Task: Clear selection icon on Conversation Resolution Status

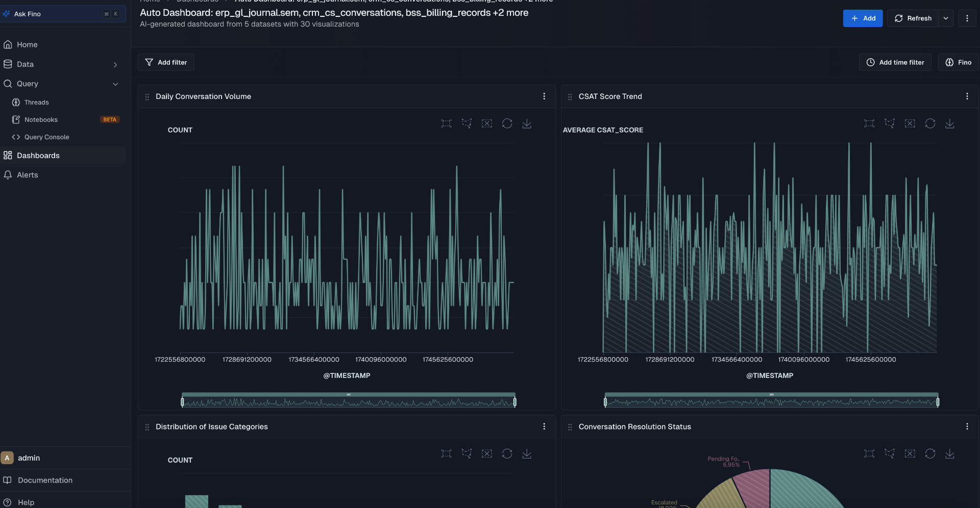Action: (910, 453)
